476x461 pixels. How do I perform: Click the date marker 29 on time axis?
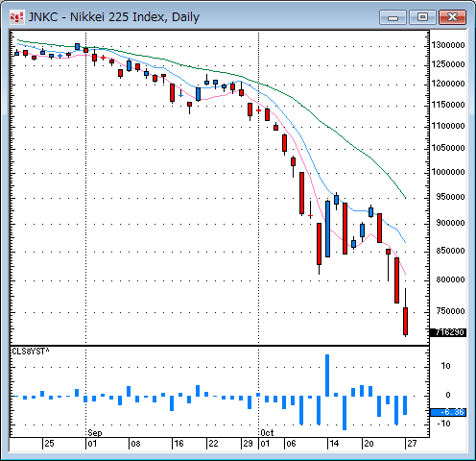[248, 444]
